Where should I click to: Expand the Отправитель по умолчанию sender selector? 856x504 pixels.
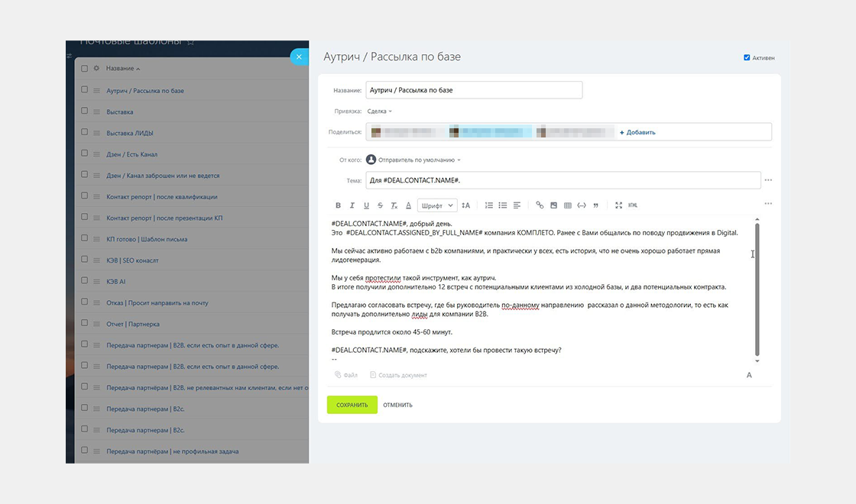417,160
